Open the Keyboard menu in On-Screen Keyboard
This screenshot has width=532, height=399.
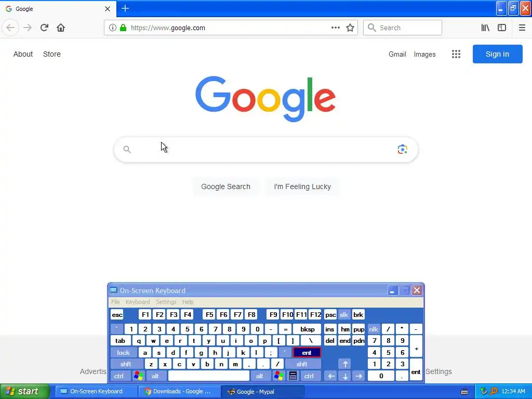(x=137, y=302)
